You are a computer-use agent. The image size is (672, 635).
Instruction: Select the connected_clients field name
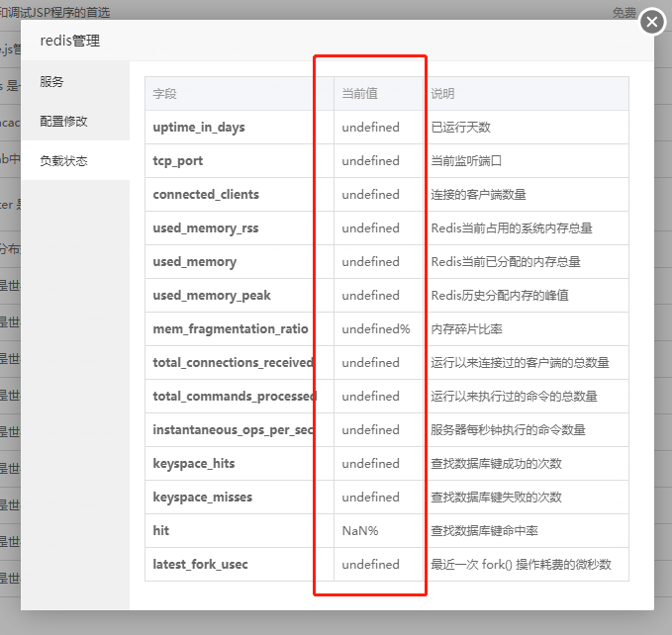click(206, 195)
